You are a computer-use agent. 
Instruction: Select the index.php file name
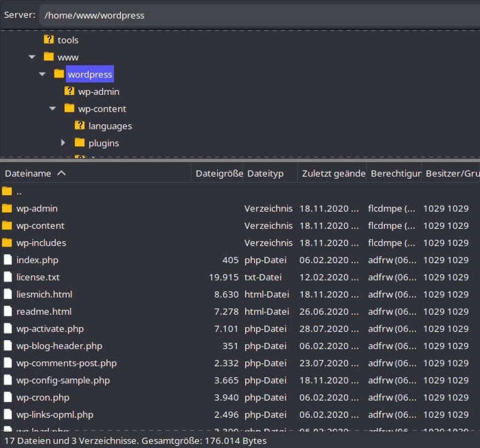click(37, 260)
